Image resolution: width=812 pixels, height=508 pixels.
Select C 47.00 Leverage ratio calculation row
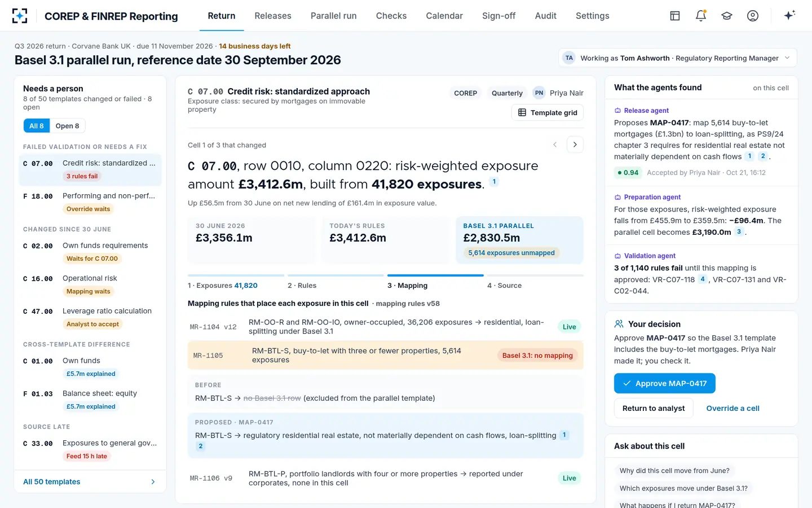click(x=90, y=317)
